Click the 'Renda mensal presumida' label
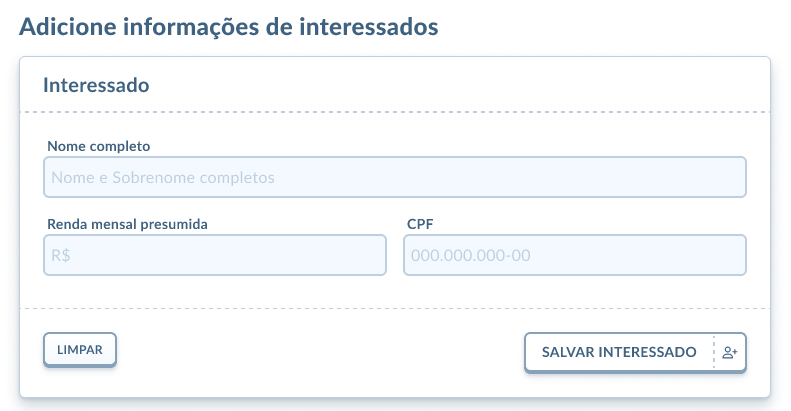 (x=127, y=224)
